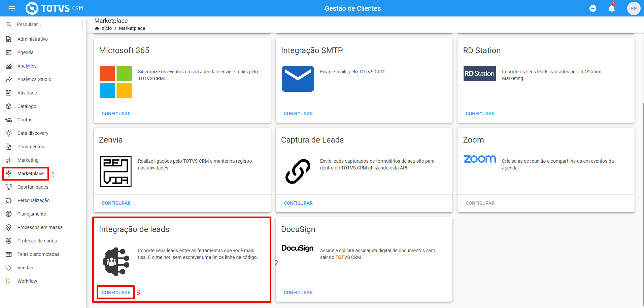Open Workflow menu item
The width and height of the screenshot is (644, 308).
tap(27, 281)
